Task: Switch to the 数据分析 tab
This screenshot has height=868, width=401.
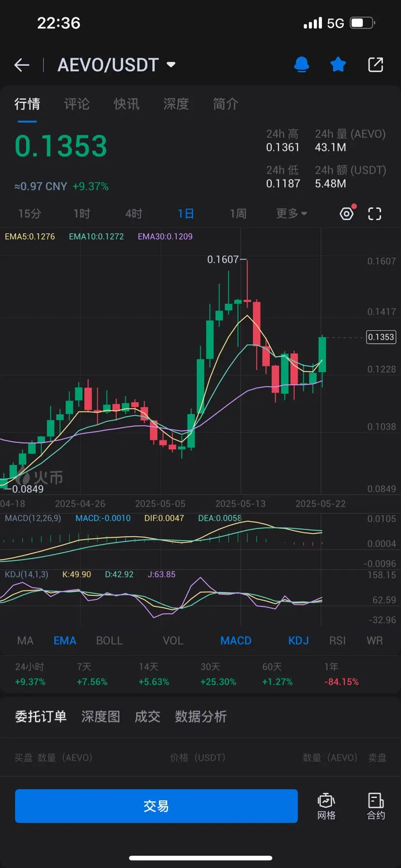Action: [x=200, y=716]
